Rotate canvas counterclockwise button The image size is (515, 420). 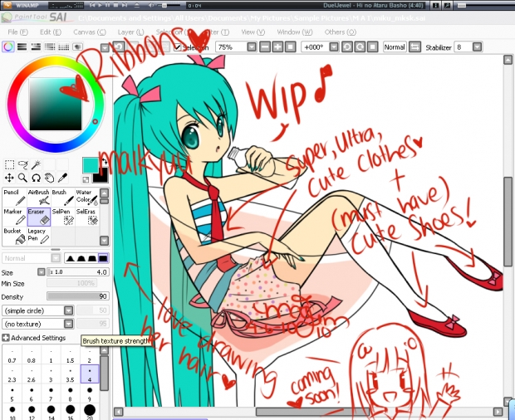[x=347, y=47]
